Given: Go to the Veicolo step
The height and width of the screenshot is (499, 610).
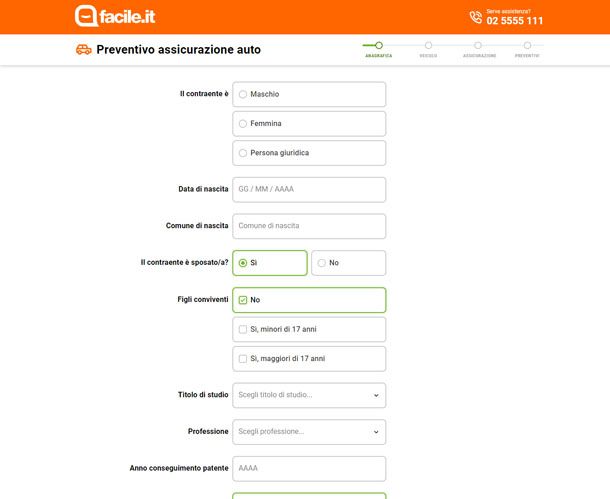Looking at the screenshot, I should point(428,45).
